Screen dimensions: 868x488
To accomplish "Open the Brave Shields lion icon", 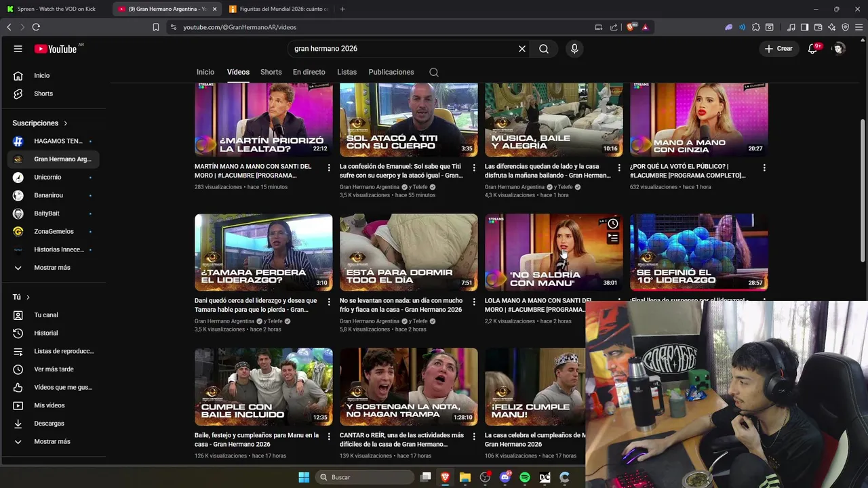I will coord(631,27).
